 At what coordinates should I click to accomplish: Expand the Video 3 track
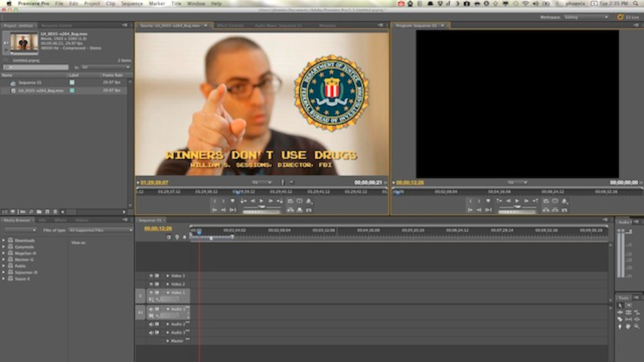point(168,276)
